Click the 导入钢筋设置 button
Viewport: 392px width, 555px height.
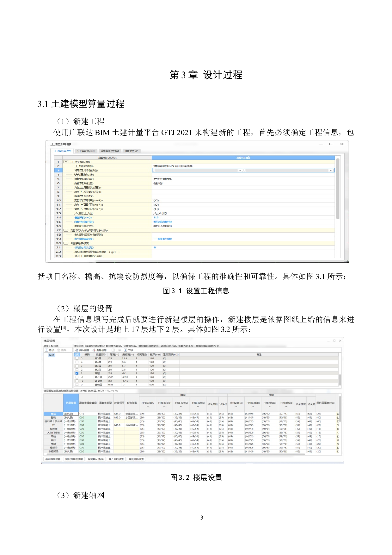click(116, 459)
